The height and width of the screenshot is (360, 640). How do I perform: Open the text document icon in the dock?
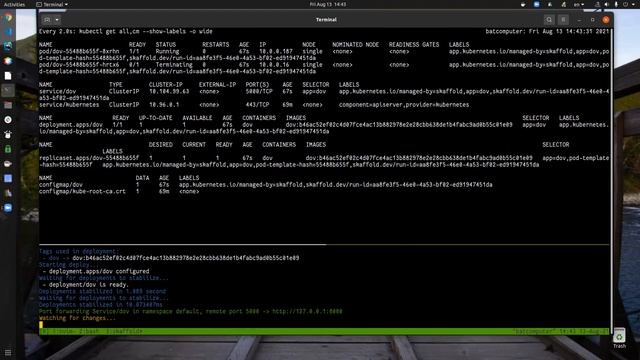(x=8, y=76)
